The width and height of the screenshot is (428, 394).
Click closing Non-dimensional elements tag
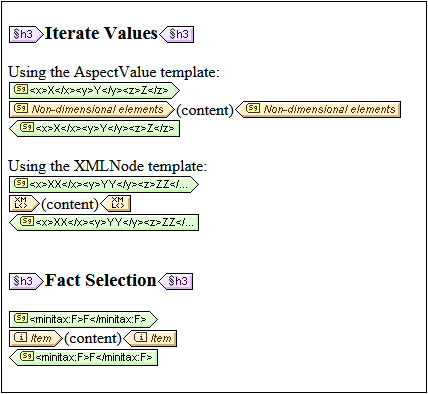pos(318,109)
